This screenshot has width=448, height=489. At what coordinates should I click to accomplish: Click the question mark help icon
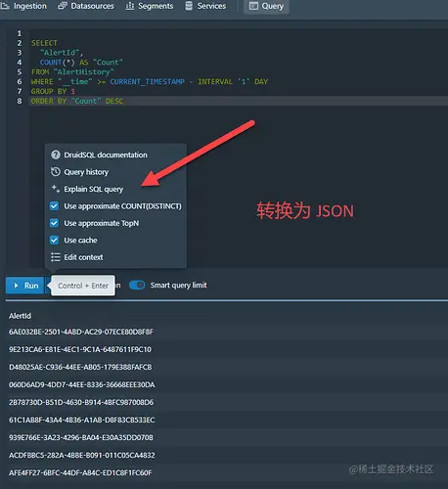click(56, 155)
